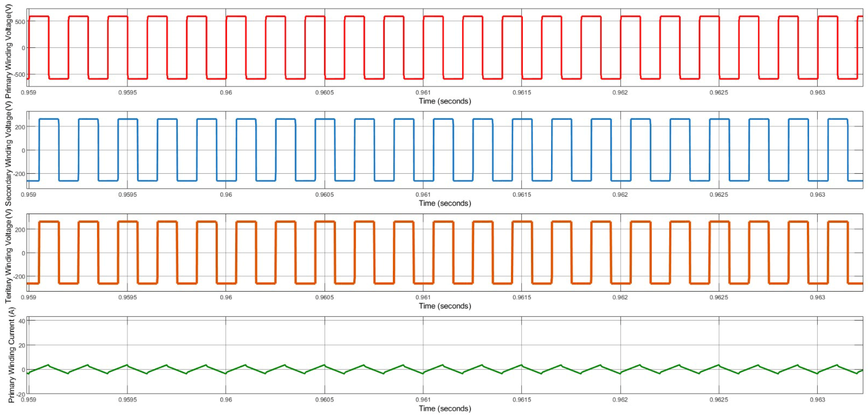Click the '0.959' time tick under the primary voltage plot
The image size is (868, 418).
(x=29, y=92)
